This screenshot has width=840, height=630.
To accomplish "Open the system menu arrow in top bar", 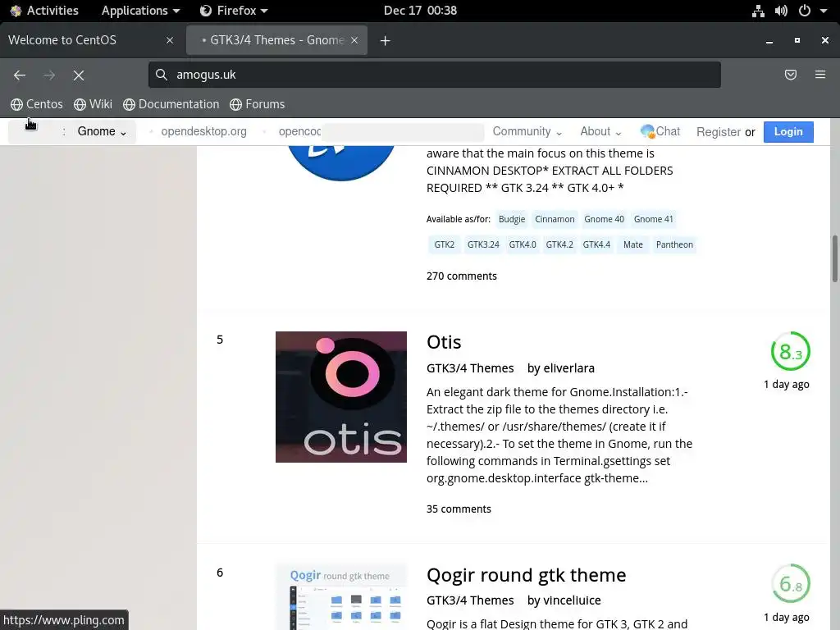I will point(824,11).
